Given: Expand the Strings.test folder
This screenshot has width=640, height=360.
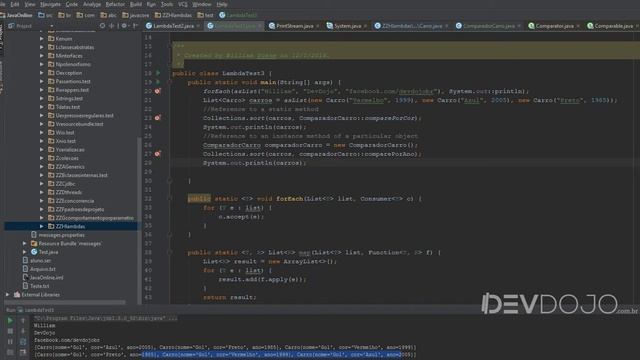Looking at the screenshot, I should pyautogui.click(x=42, y=98).
